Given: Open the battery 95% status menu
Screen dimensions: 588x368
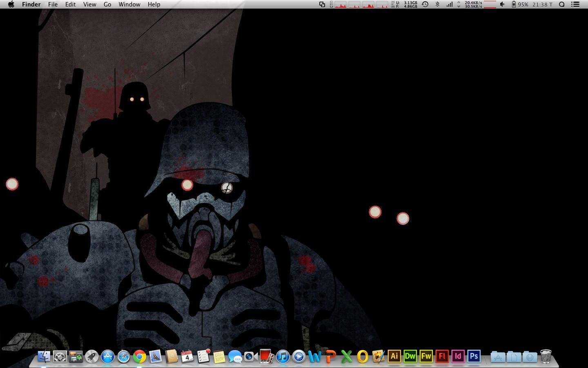Looking at the screenshot, I should pos(520,4).
